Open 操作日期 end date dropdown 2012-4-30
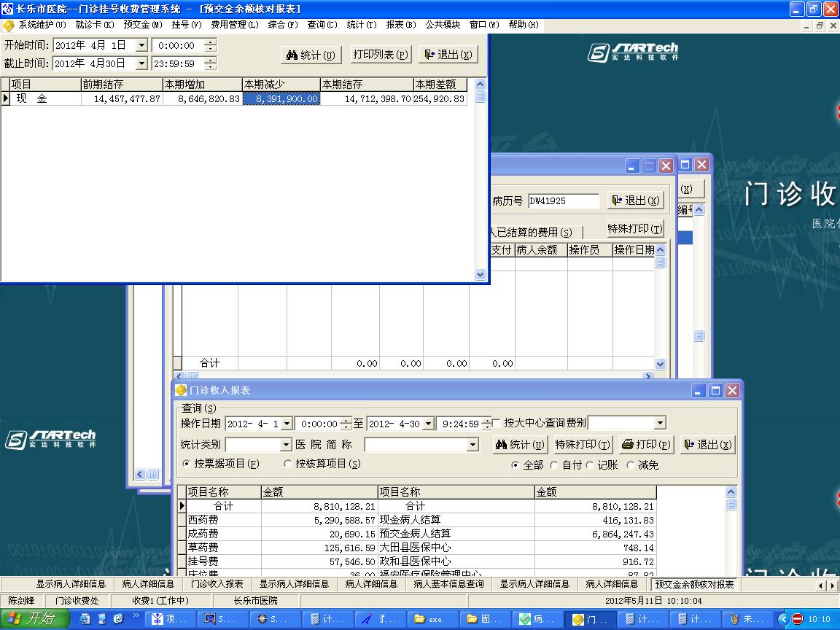Screen dimensions: 840x630 (428, 424)
